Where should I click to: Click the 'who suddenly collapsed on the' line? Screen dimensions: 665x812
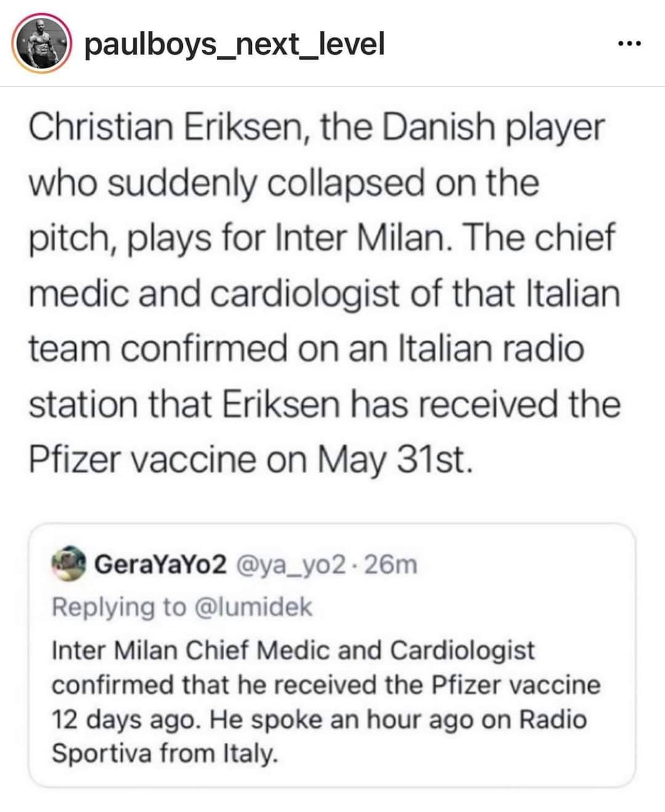click(283, 182)
